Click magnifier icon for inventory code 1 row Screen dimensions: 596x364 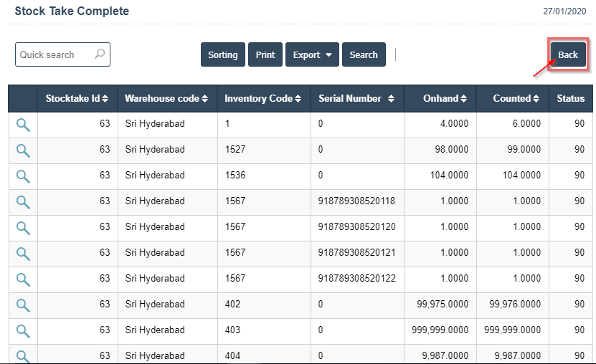click(23, 125)
